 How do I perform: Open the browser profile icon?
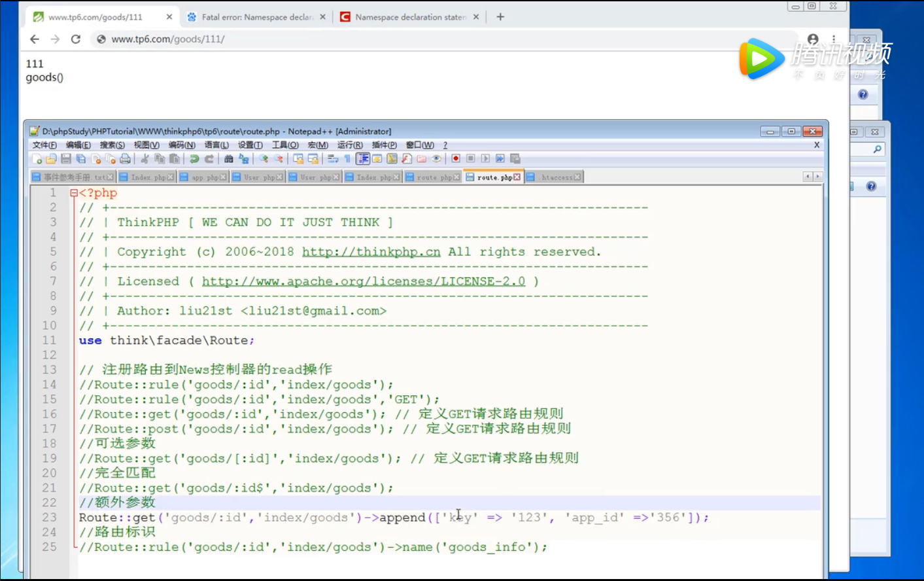pos(813,39)
